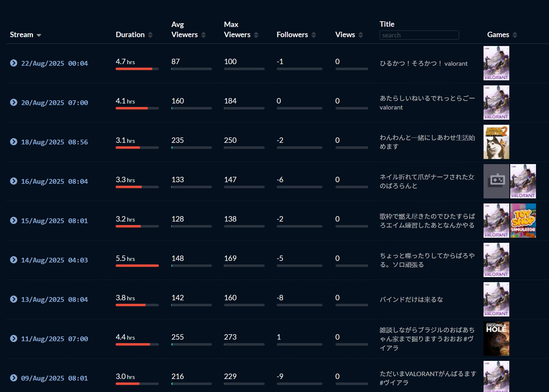This screenshot has width=549, height=392.
Task: Open the 22/Aug/2025 00:04 stream link
Action: coord(55,63)
